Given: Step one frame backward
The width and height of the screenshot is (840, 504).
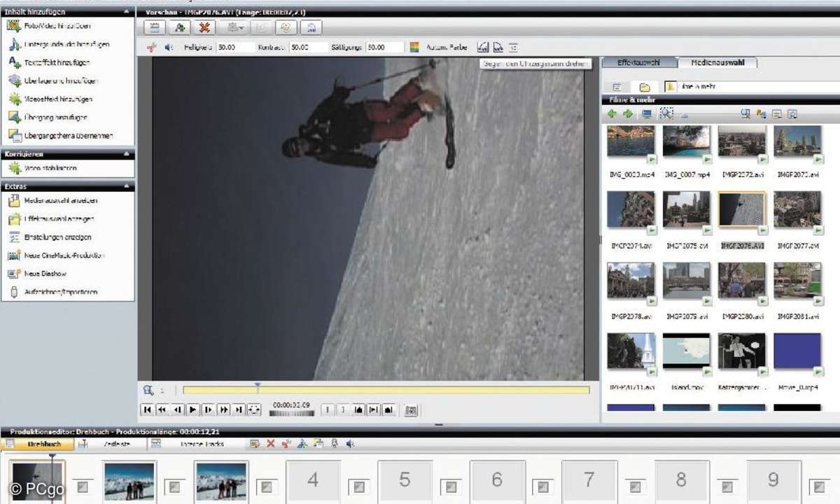Looking at the screenshot, I should click(178, 409).
